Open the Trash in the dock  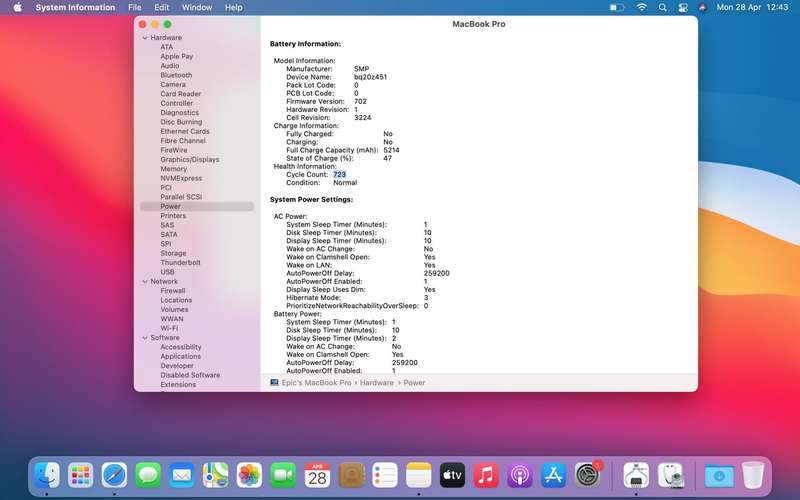pyautogui.click(x=753, y=476)
